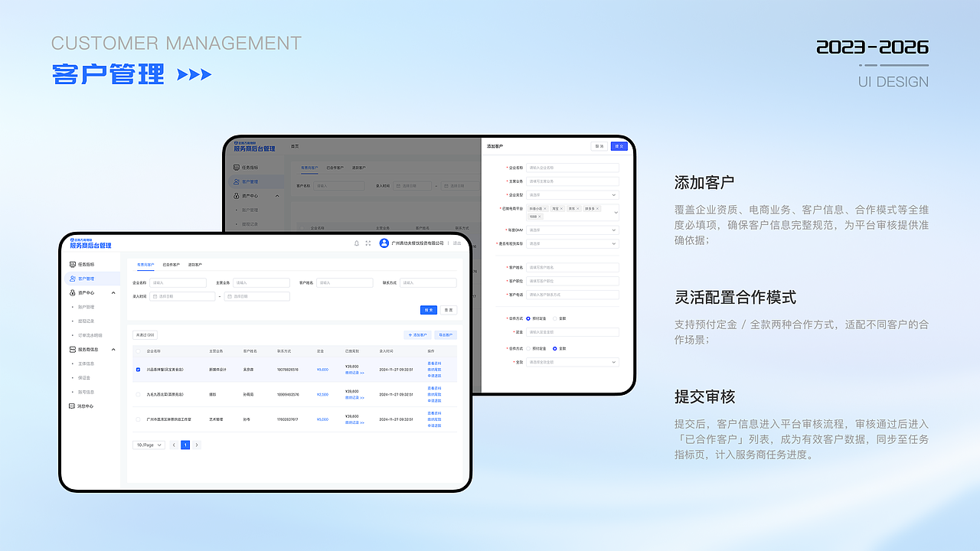Open the 年度GMV dropdown

572,230
